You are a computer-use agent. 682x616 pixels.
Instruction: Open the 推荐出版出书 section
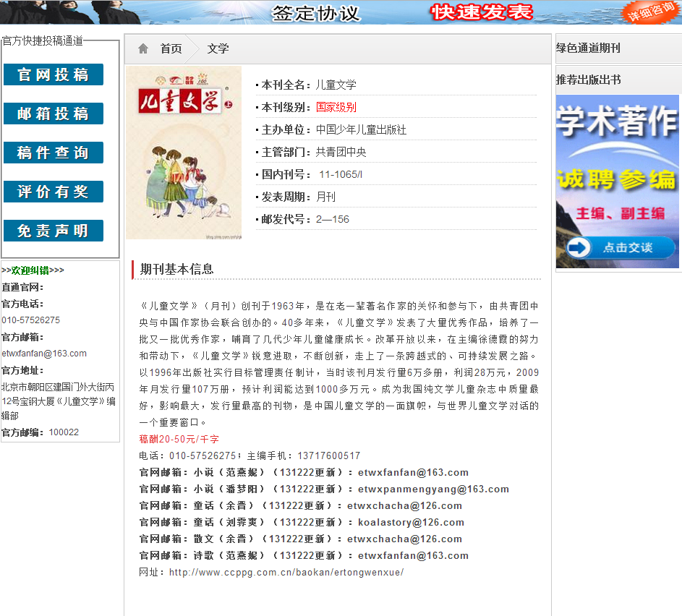coord(588,80)
